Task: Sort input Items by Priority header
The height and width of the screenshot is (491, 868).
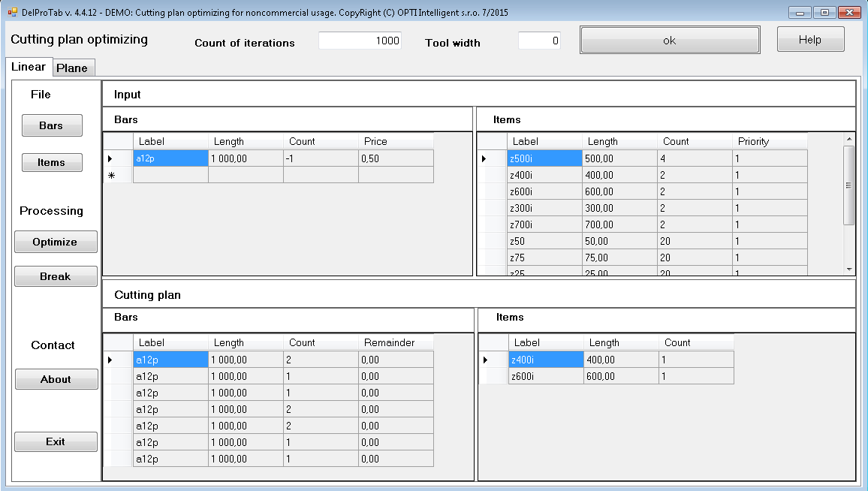Action: coord(770,141)
